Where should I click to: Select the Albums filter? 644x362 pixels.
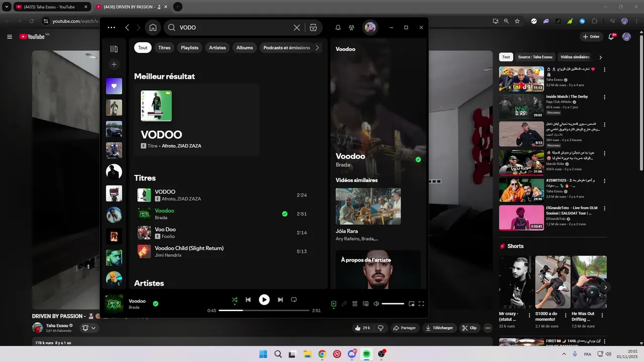click(x=245, y=48)
